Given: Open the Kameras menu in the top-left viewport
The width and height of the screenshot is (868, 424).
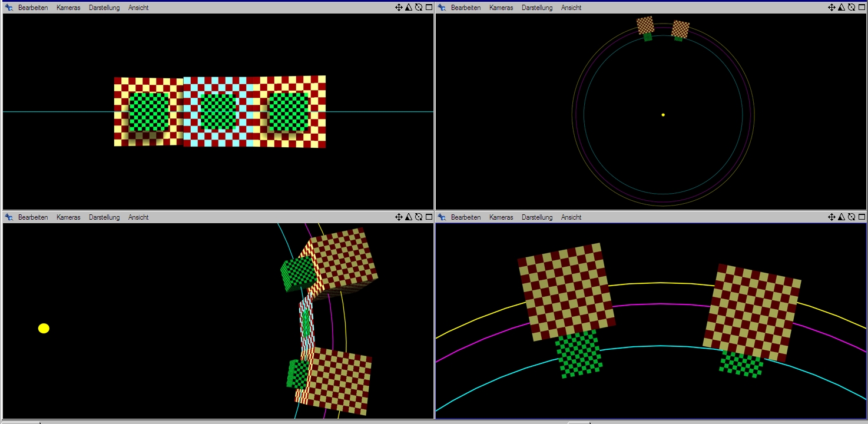Looking at the screenshot, I should pyautogui.click(x=68, y=8).
